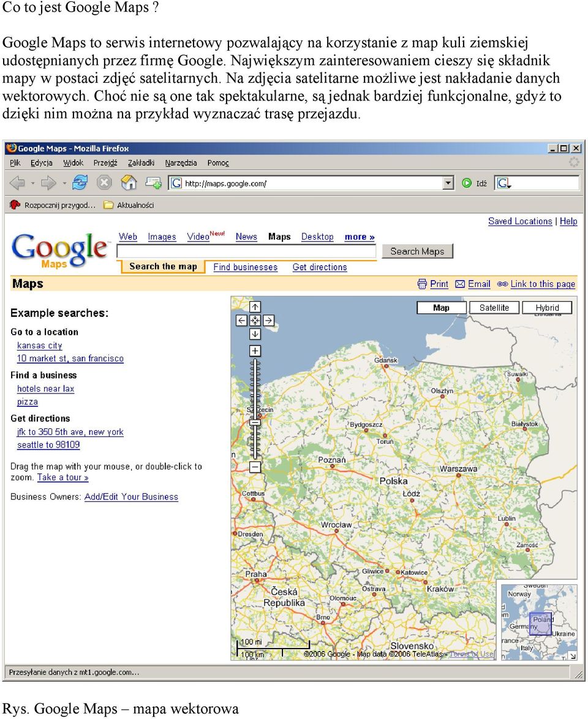Open the Desktop link

point(317,237)
